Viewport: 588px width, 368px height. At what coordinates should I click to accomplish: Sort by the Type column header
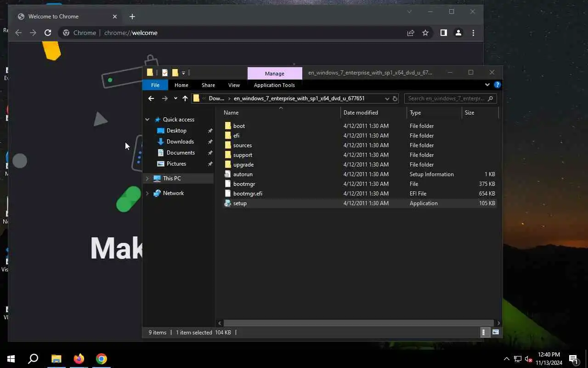click(x=434, y=113)
